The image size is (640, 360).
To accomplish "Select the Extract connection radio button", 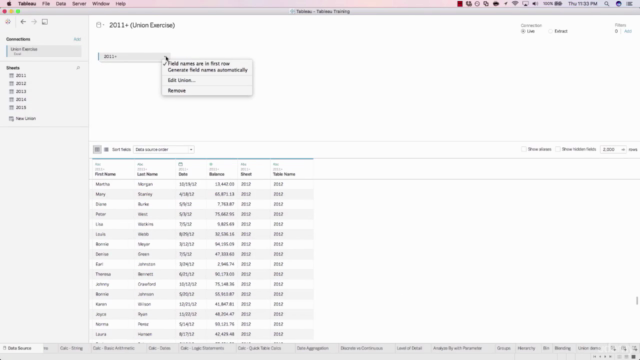I will (x=550, y=31).
